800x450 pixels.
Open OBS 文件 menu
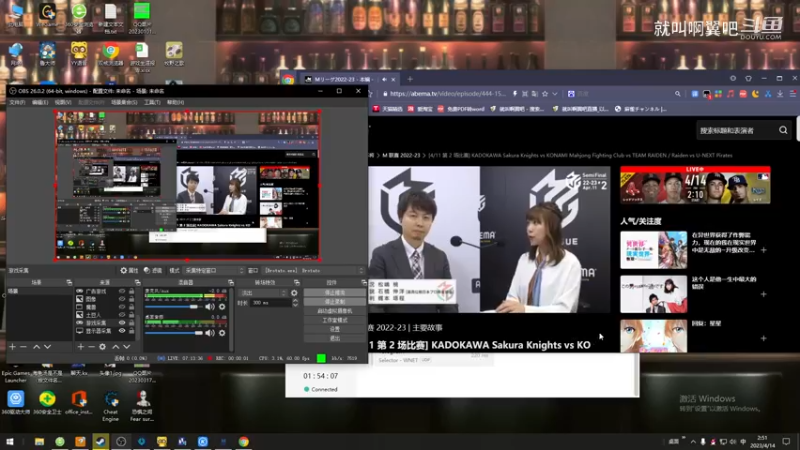pyautogui.click(x=17, y=103)
